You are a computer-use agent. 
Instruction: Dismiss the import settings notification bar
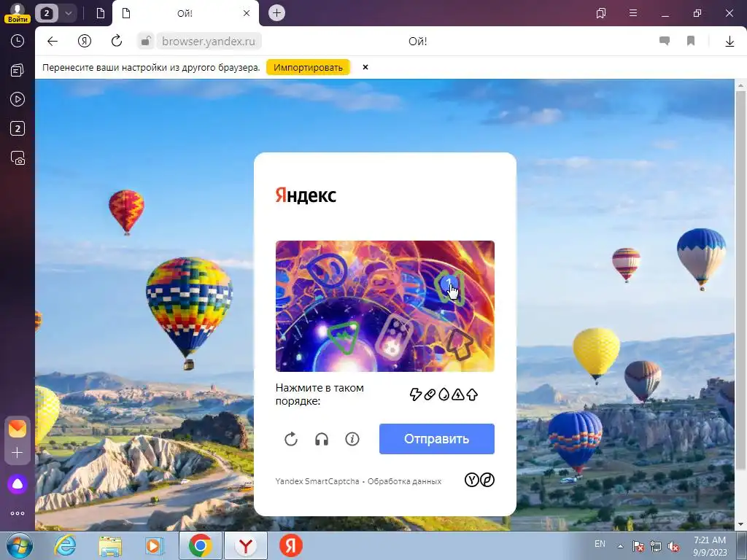365,67
